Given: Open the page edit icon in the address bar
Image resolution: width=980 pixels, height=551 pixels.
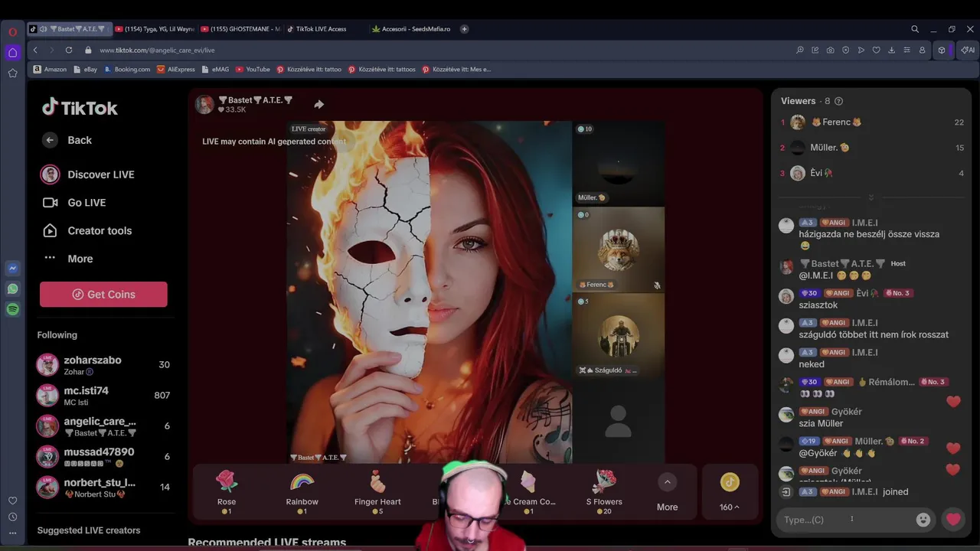Looking at the screenshot, I should [815, 50].
